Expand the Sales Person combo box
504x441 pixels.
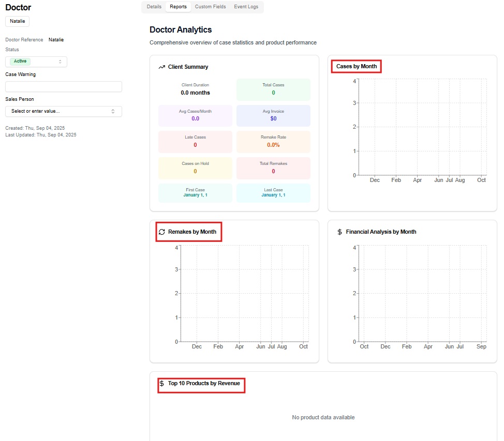coord(63,111)
